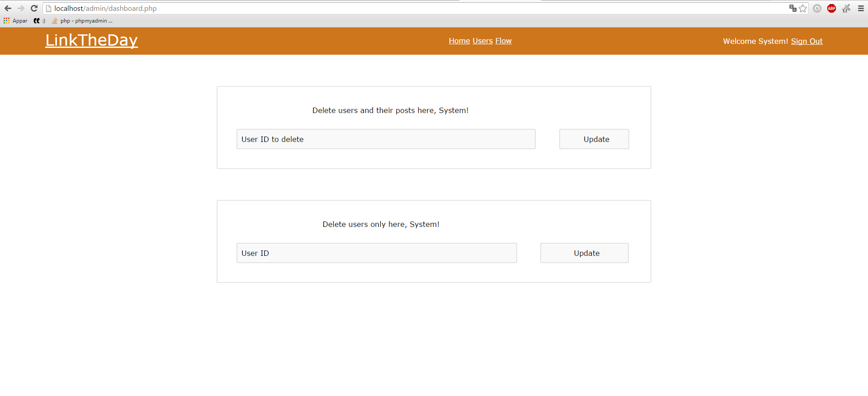Reload the page with the refresh icon
The image size is (868, 396).
pos(34,8)
